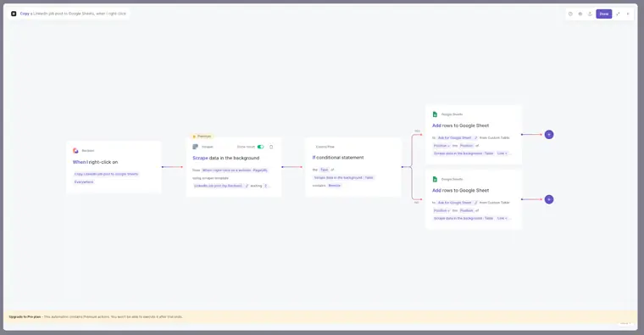Screen dimensions: 644x335
Task: Click the Control Flow label in the conditional card
Action: [325, 147]
